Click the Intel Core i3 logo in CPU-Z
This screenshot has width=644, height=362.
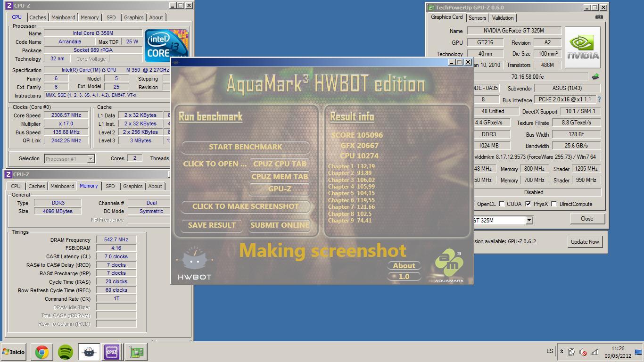(166, 45)
